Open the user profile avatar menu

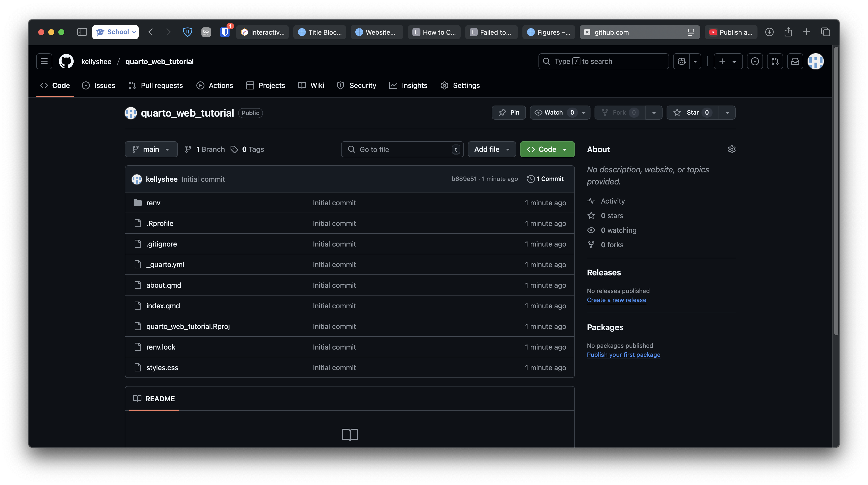coord(816,61)
